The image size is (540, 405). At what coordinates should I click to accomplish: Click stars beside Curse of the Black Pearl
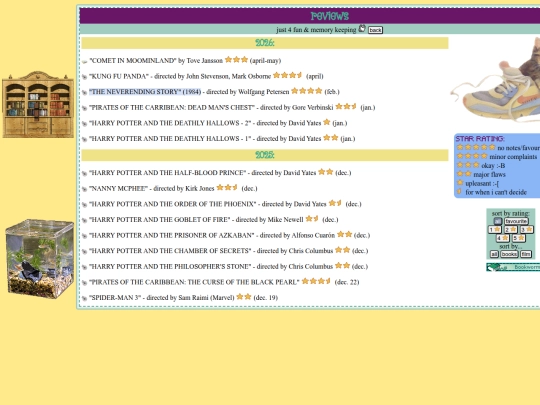[316, 281]
